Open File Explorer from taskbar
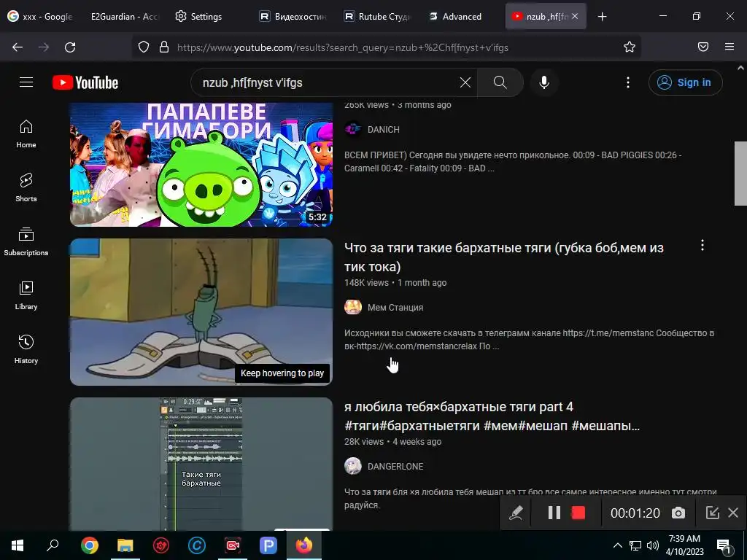Viewport: 747px width, 560px height. click(x=125, y=545)
